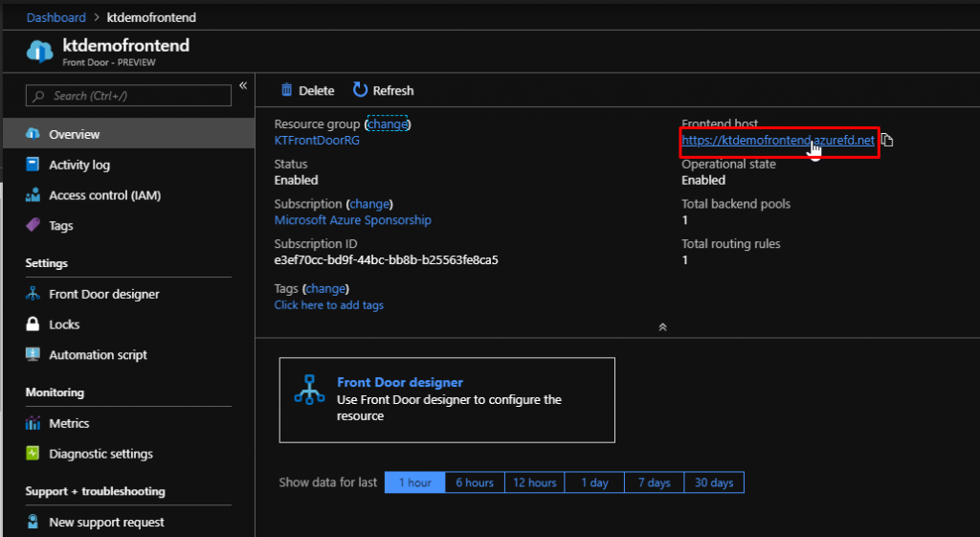980x537 pixels.
Task: Click ktdemofrontend in the breadcrumb
Action: coord(151,17)
